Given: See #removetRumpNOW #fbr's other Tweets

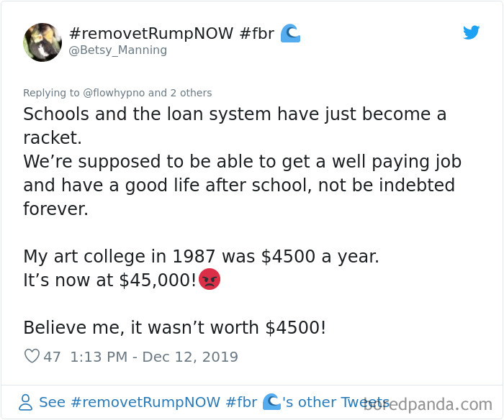Looking at the screenshot, I should (x=214, y=402).
